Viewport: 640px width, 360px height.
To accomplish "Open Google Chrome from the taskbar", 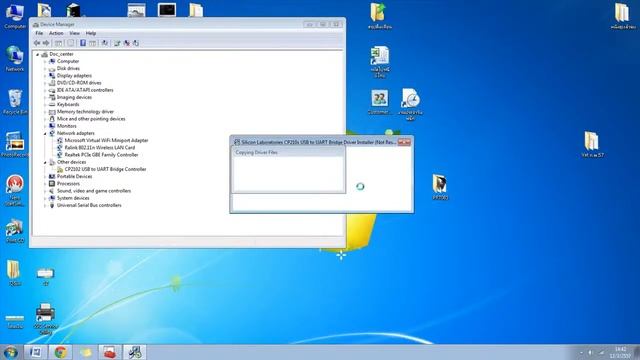I will [x=61, y=352].
